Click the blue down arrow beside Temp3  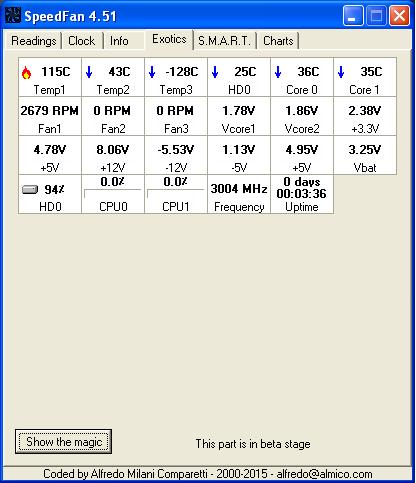point(152,72)
